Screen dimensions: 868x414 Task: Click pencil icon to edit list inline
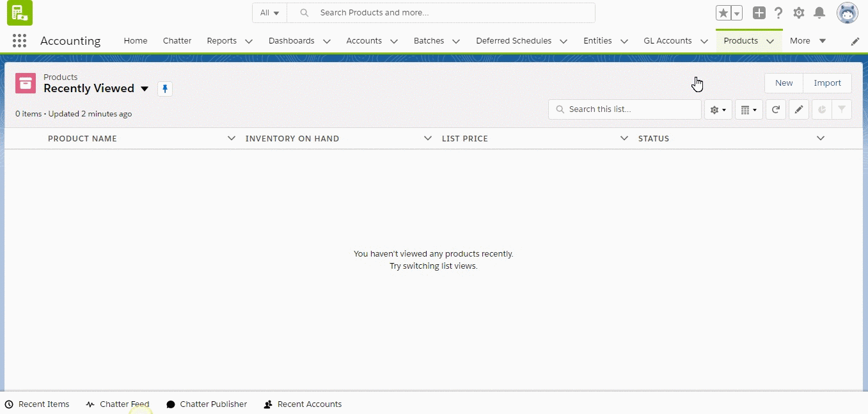798,109
